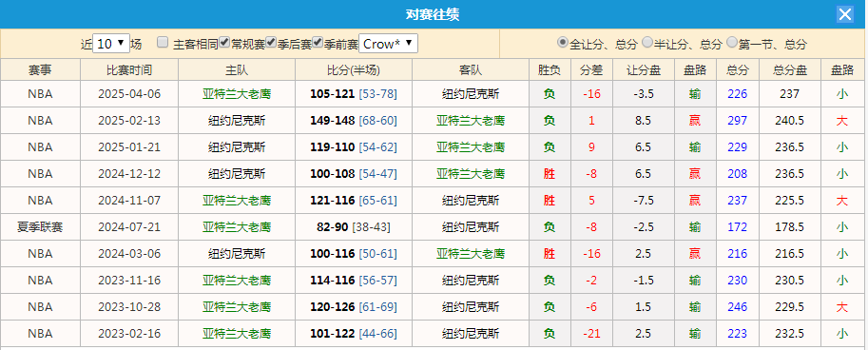
Task: Click the 分差 column header
Action: click(591, 69)
